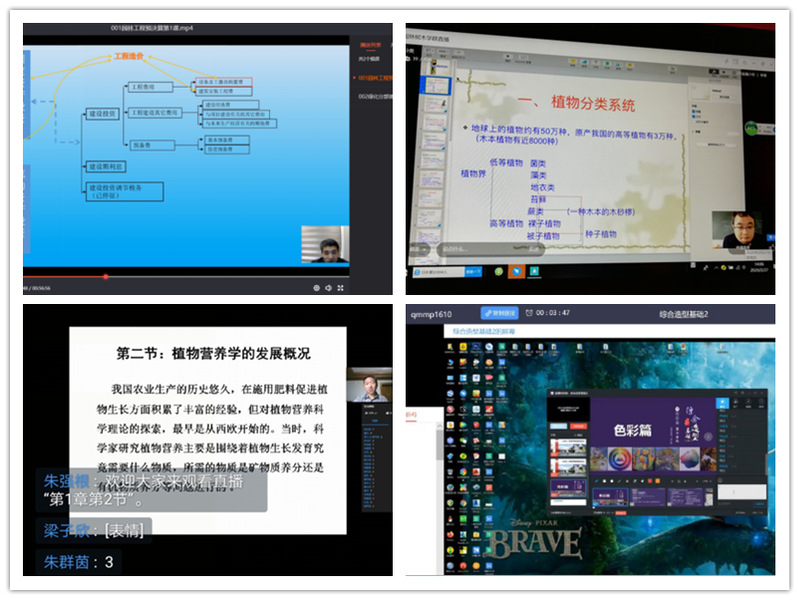Click the blue search button beside taskbar search box
The image size is (799, 600).
473,272
